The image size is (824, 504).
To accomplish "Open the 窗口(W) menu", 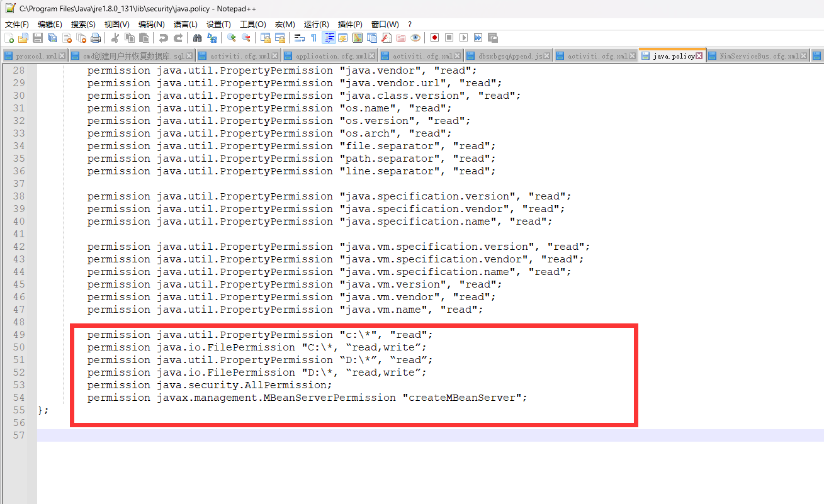I will pyautogui.click(x=385, y=24).
